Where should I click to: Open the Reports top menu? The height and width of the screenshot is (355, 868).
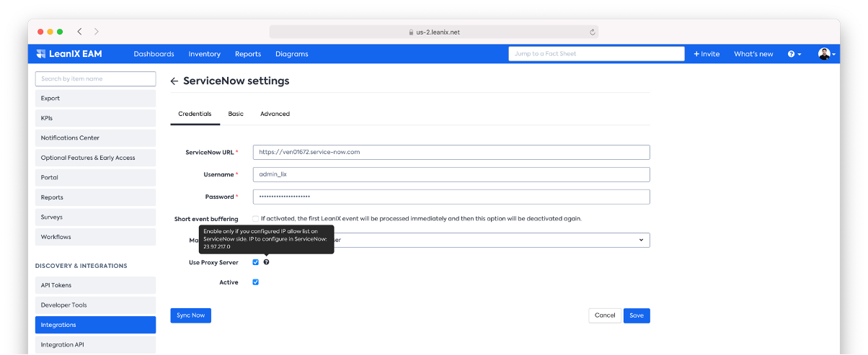tap(248, 54)
